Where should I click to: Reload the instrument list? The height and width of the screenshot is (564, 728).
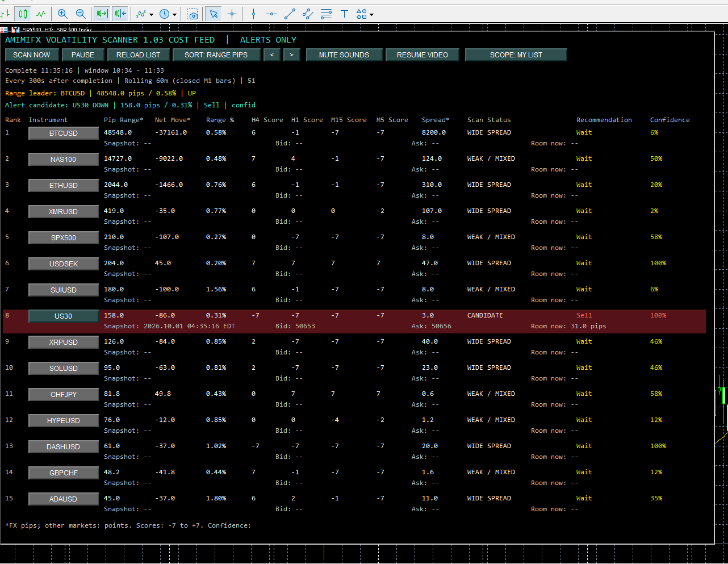pos(138,55)
